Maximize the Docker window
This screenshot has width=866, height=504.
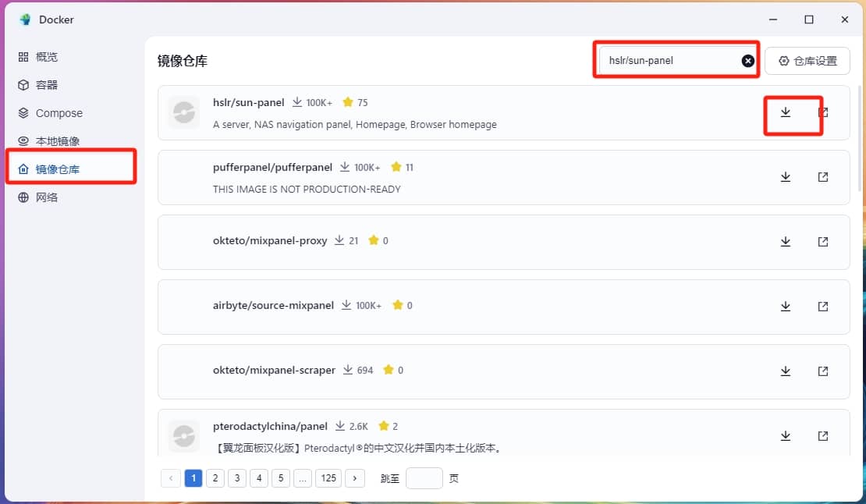(808, 20)
